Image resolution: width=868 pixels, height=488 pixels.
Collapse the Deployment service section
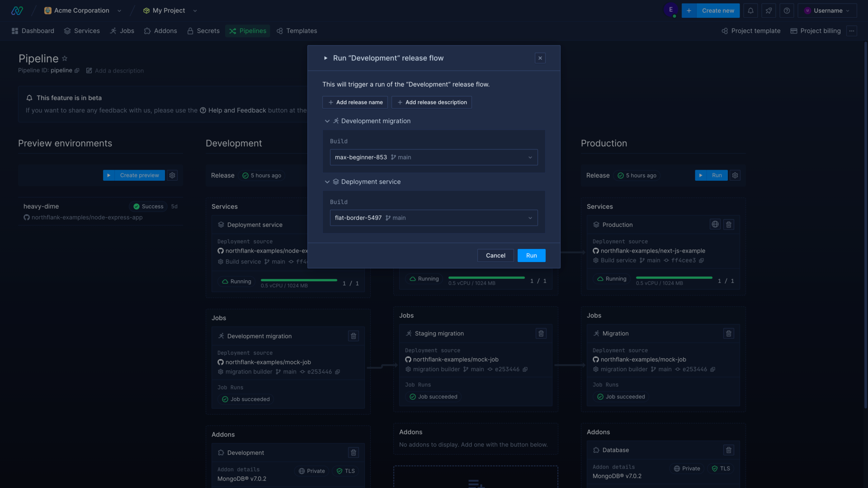[327, 182]
